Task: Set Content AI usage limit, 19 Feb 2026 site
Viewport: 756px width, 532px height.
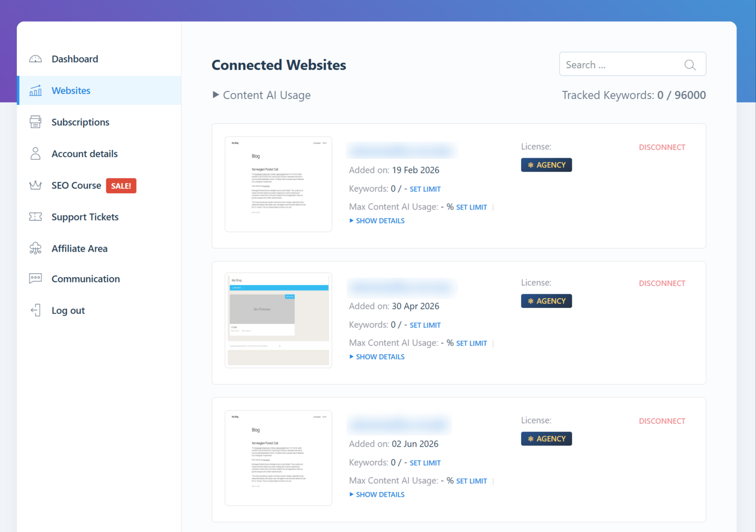Action: [471, 207]
